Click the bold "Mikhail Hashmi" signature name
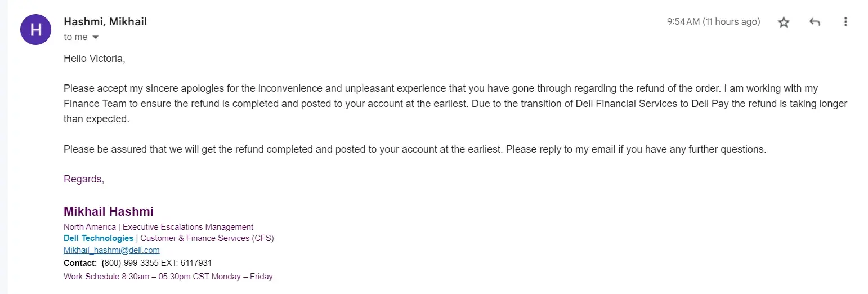868x294 pixels. pos(109,212)
